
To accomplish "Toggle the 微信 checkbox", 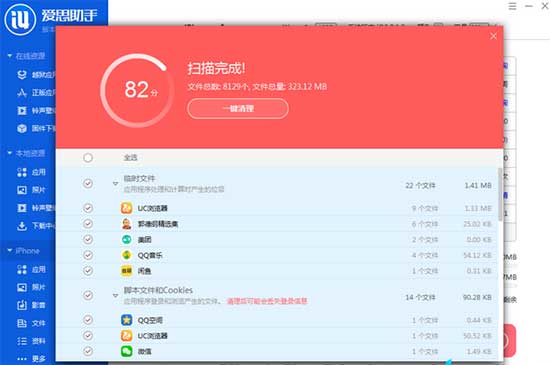I will point(88,351).
